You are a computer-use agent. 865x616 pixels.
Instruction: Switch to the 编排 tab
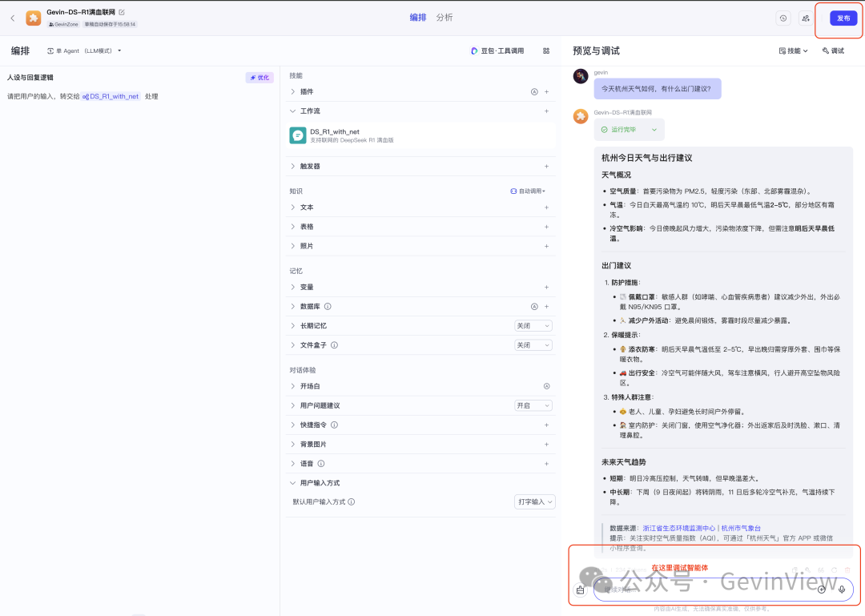pyautogui.click(x=417, y=18)
